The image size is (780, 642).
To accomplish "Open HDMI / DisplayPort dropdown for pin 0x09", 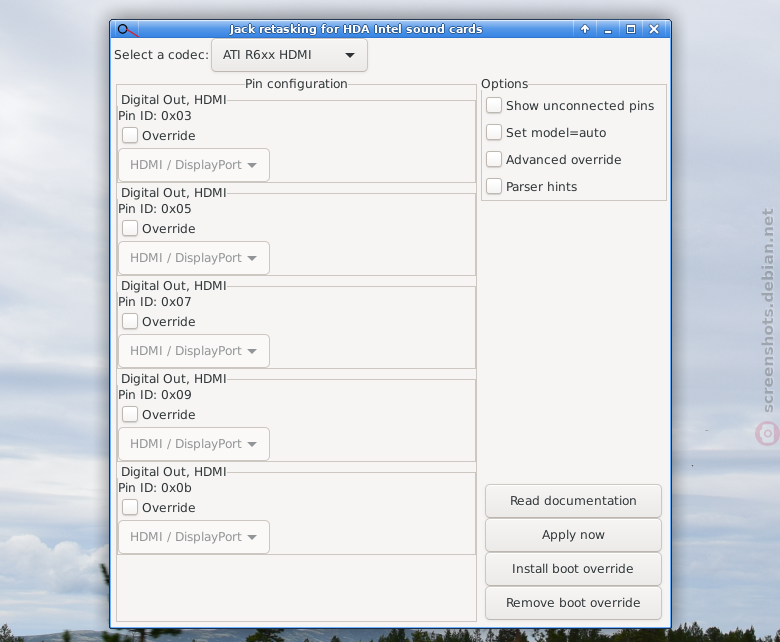I will [x=194, y=444].
